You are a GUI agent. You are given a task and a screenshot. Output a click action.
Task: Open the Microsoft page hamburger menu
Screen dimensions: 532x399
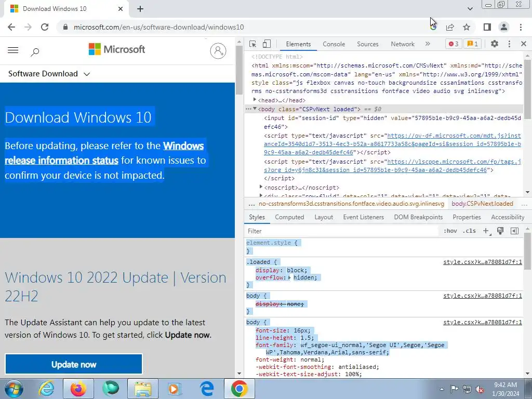(x=13, y=50)
